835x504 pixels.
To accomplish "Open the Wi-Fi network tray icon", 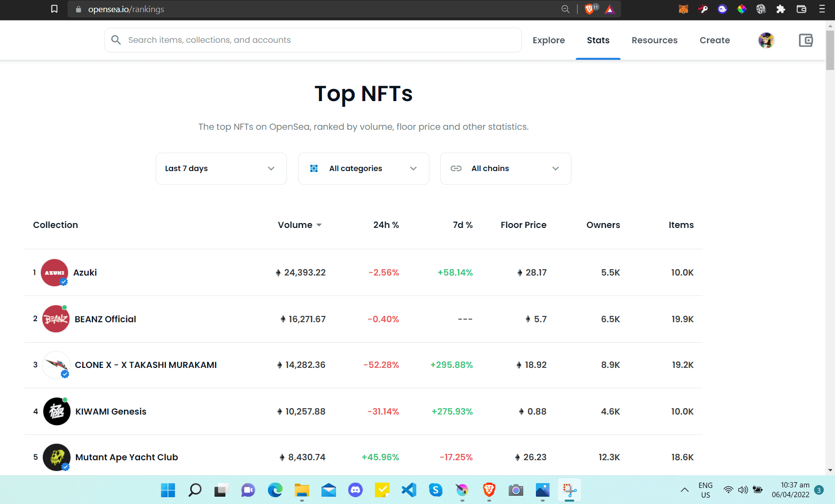I will [728, 490].
